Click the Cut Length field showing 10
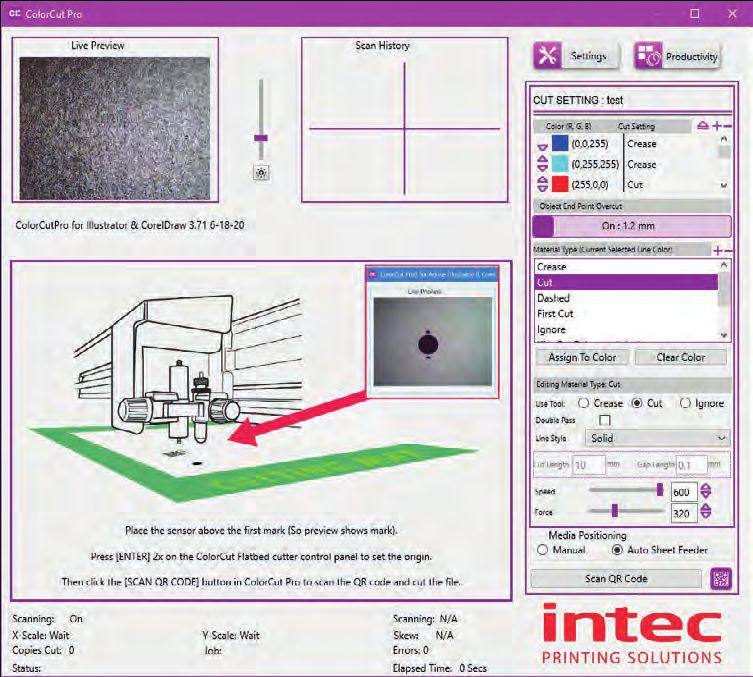This screenshot has width=753, height=677. click(x=589, y=465)
